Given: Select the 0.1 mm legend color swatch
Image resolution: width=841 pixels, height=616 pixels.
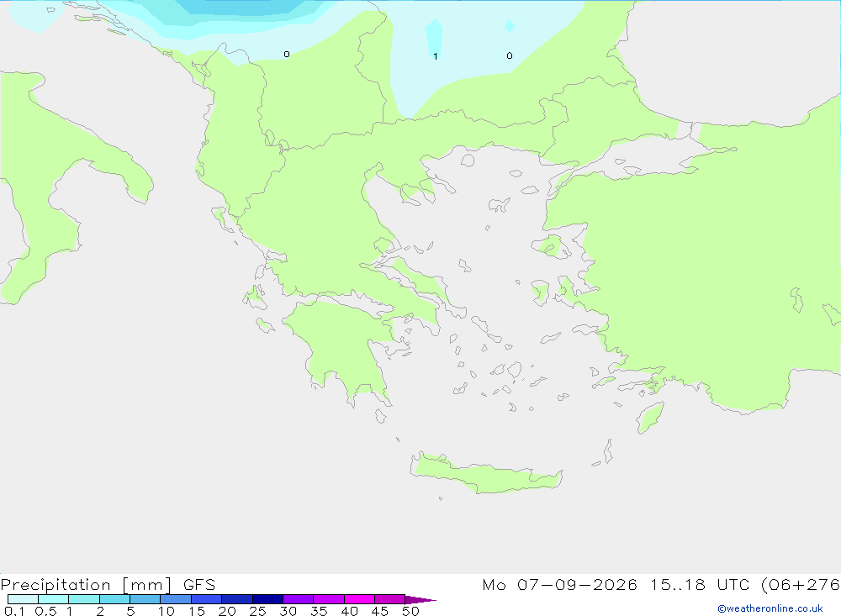Looking at the screenshot, I should tap(23, 599).
